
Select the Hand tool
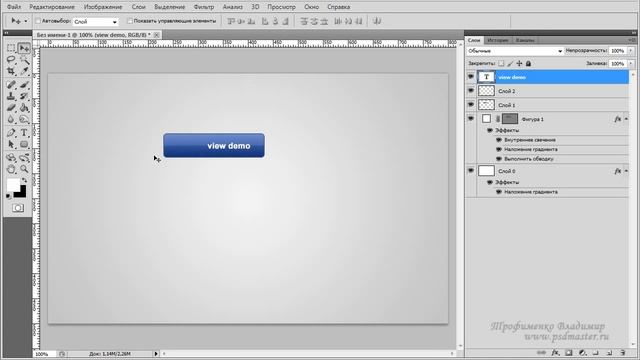pyautogui.click(x=11, y=169)
